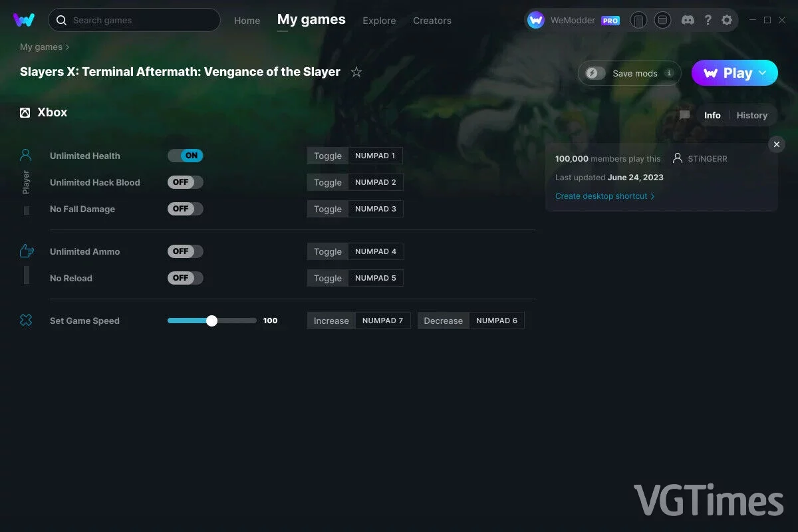This screenshot has width=798, height=532.
Task: Open the help question mark icon
Action: tap(708, 21)
